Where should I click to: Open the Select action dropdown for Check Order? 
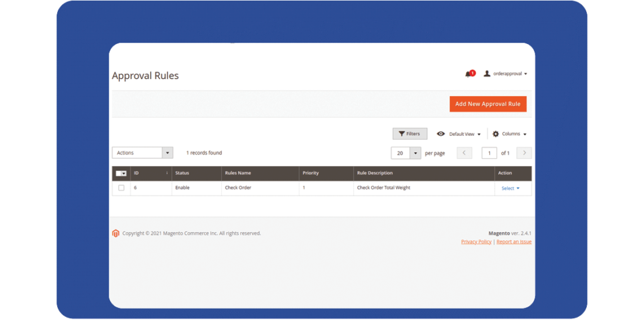coord(510,188)
